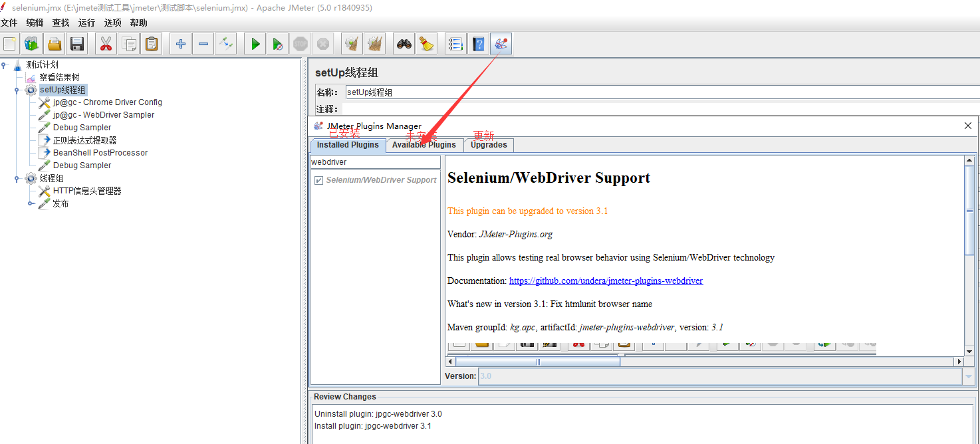The image size is (980, 444).
Task: Uncheck Selenium/WebDriver Support checkbox
Action: (318, 180)
